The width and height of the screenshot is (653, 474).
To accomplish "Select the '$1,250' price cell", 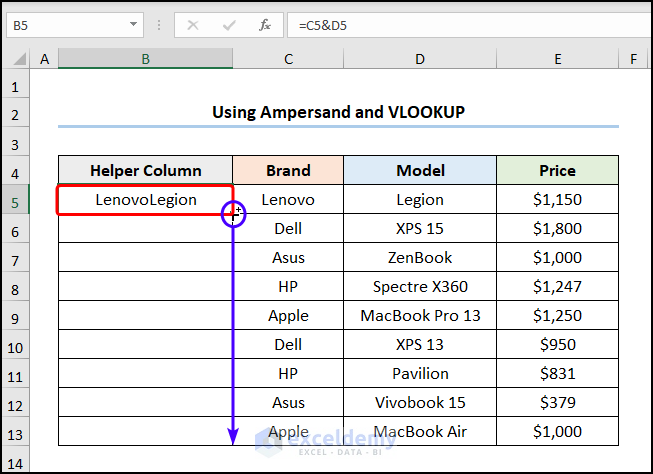I will pyautogui.click(x=558, y=315).
